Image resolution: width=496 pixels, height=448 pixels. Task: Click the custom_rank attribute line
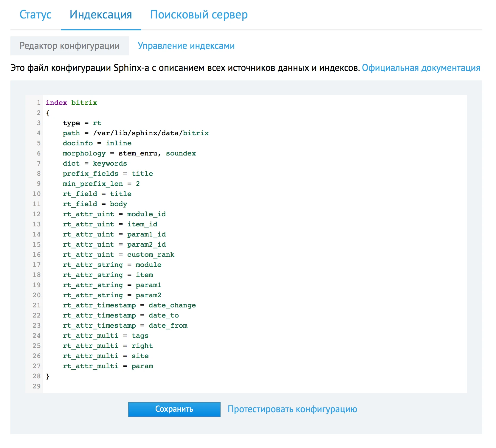tap(118, 255)
